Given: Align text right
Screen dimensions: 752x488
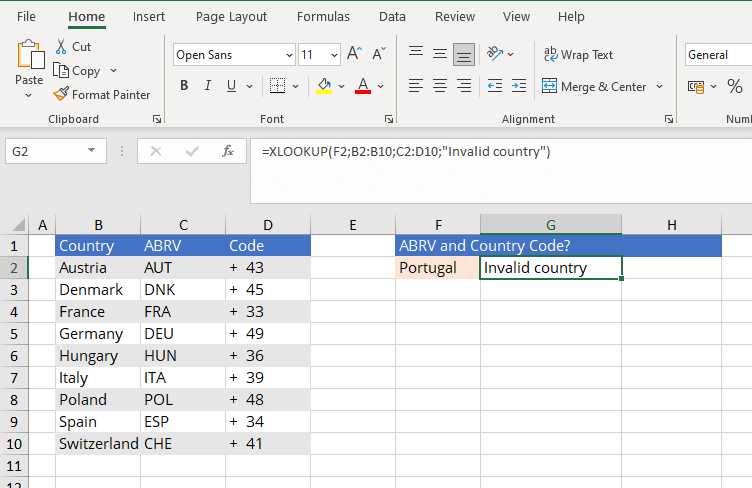Looking at the screenshot, I should click(x=464, y=86).
